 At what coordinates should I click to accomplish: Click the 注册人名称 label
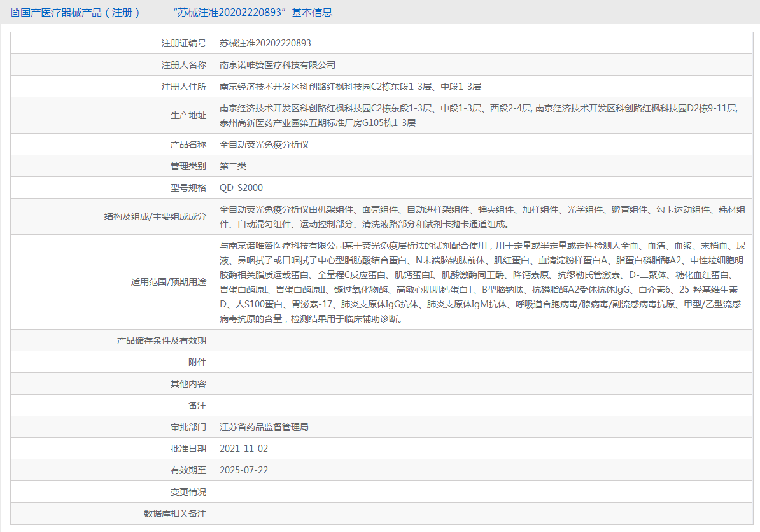184,65
